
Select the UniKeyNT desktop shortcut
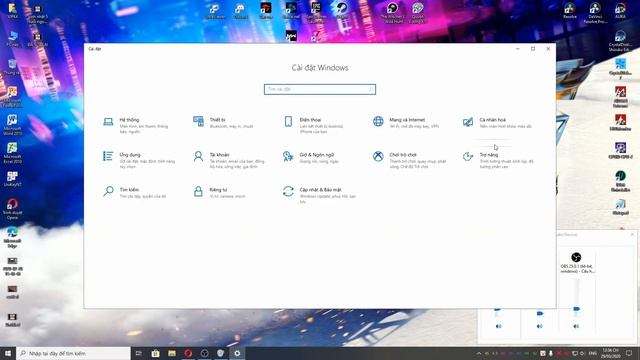tap(12, 179)
